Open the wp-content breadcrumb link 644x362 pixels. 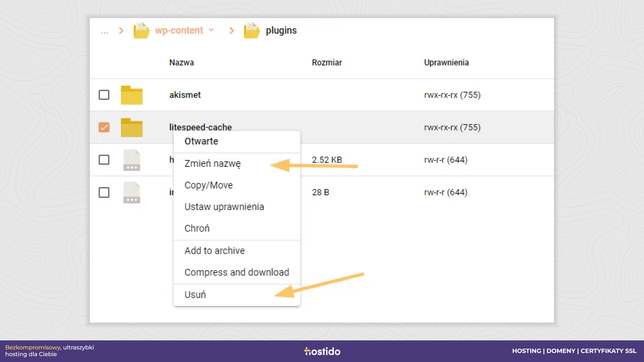click(179, 30)
